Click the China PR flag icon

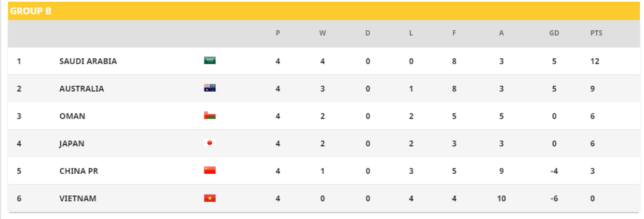point(210,171)
